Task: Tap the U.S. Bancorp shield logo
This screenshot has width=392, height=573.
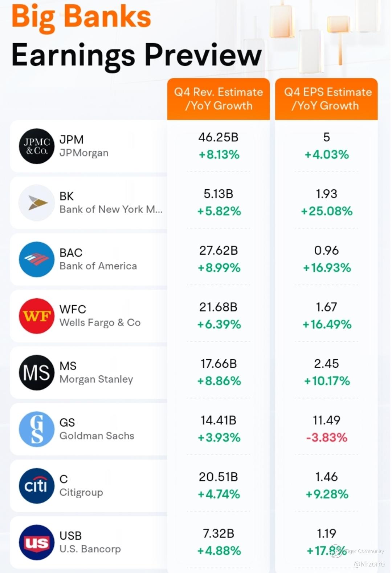Action: coord(37,542)
